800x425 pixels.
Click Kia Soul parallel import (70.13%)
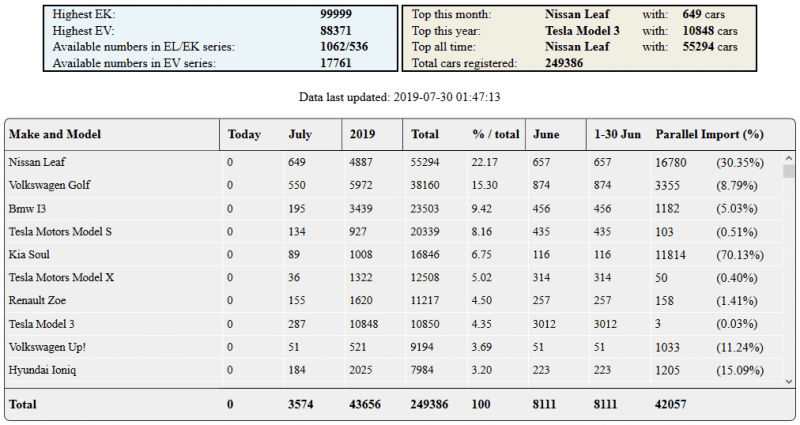coord(740,255)
